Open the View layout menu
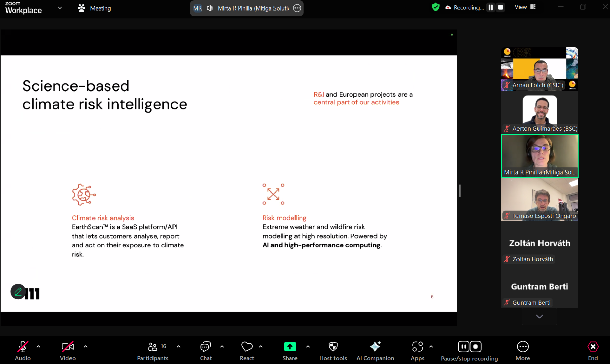The image size is (610, 364). 525,7
